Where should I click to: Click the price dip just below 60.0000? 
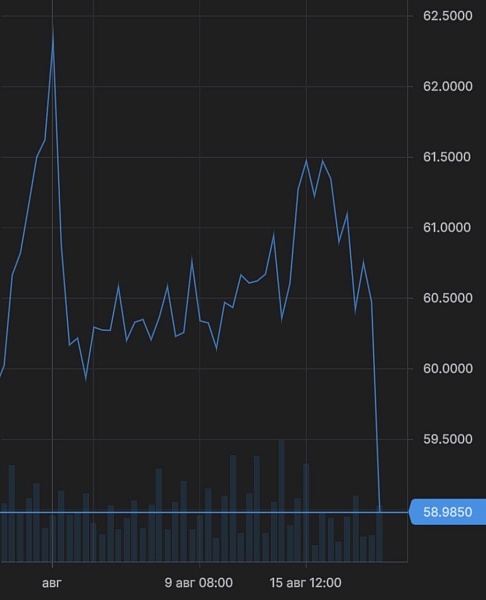pyautogui.click(x=86, y=380)
